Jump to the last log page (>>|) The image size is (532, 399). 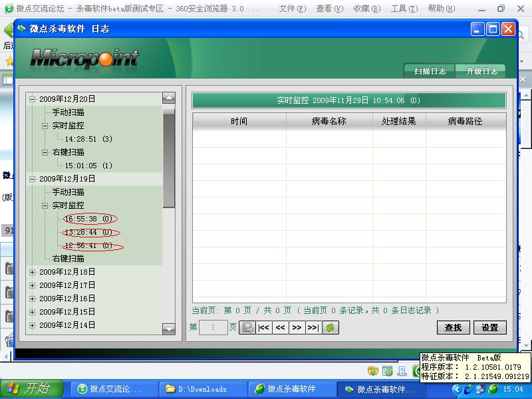313,327
